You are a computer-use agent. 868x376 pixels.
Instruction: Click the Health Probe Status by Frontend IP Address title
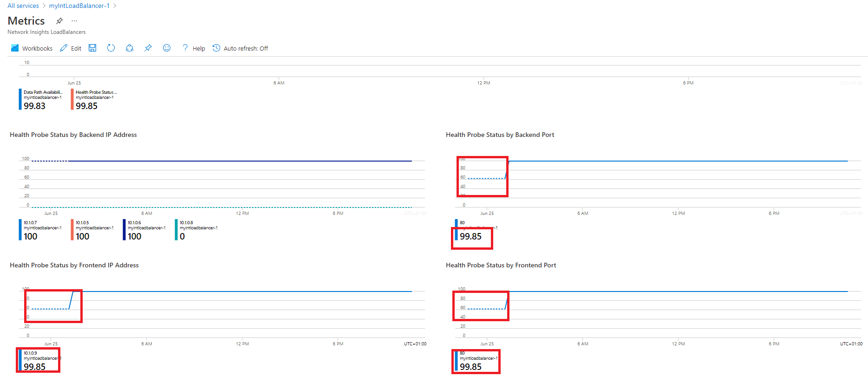pyautogui.click(x=74, y=265)
